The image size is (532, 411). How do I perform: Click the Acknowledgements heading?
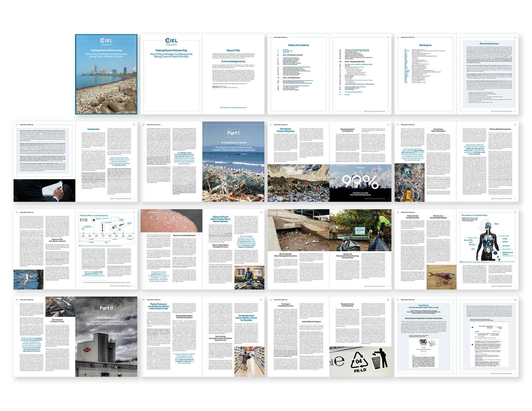click(x=233, y=61)
